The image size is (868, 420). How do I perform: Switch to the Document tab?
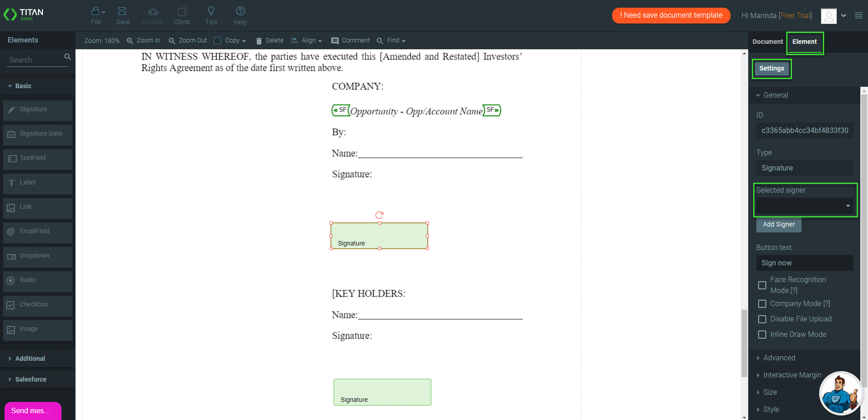pyautogui.click(x=767, y=42)
